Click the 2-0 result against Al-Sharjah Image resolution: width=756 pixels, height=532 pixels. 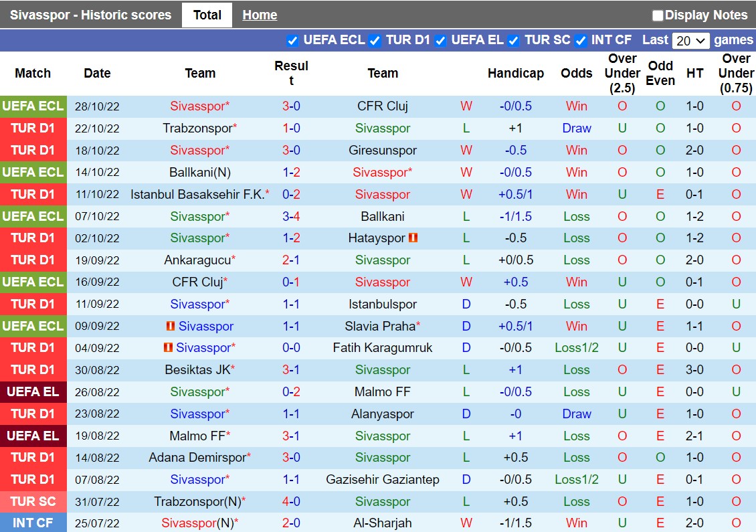point(291,523)
